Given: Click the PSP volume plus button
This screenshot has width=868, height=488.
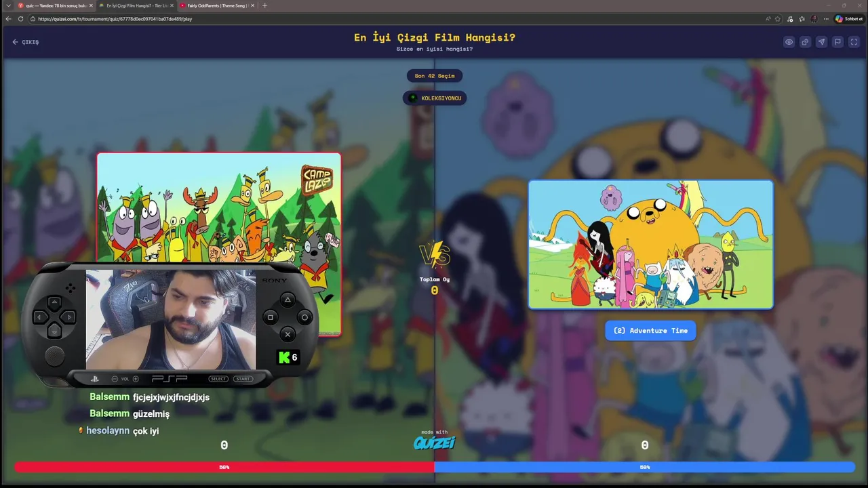Looking at the screenshot, I should point(136,379).
